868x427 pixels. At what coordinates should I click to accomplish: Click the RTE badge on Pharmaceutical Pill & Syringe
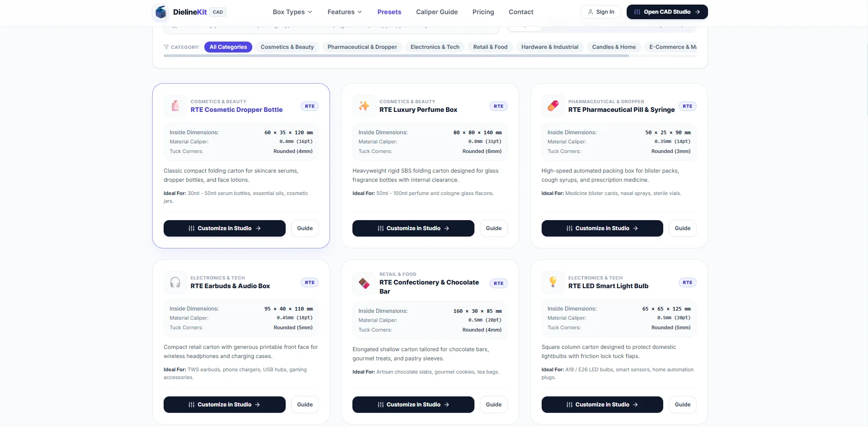click(x=687, y=106)
